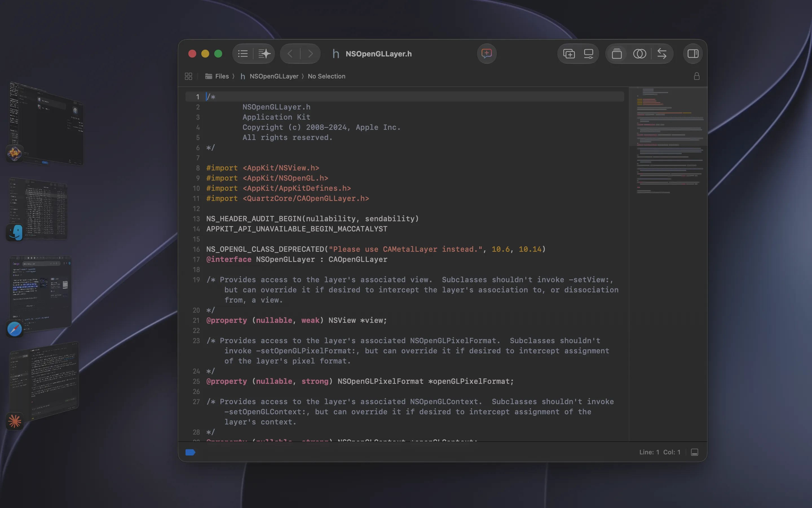Open the related items grid icon
The image size is (812, 508).
[189, 76]
